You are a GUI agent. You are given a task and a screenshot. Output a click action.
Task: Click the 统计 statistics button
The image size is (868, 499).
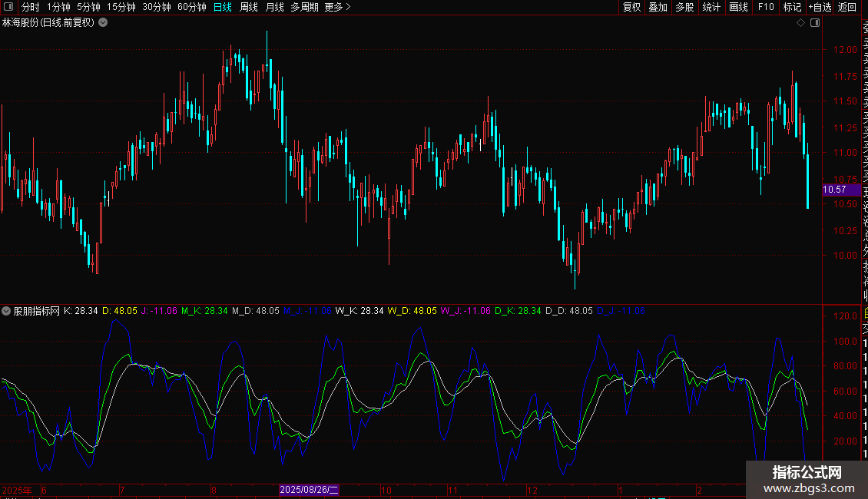711,7
